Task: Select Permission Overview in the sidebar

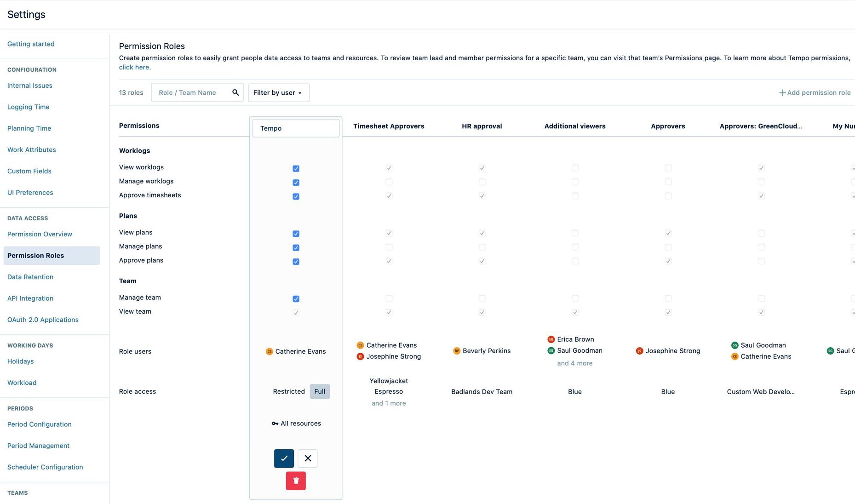Action: click(x=40, y=234)
